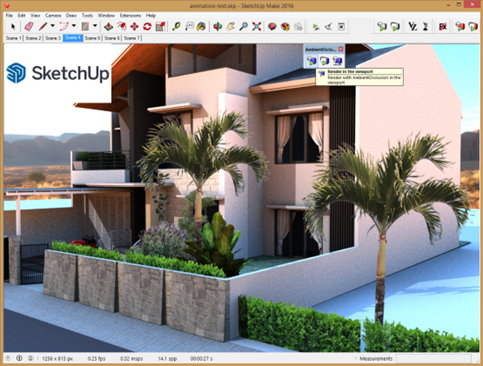Click the third AmbientOcclusion toolbar icon

[x=337, y=61]
